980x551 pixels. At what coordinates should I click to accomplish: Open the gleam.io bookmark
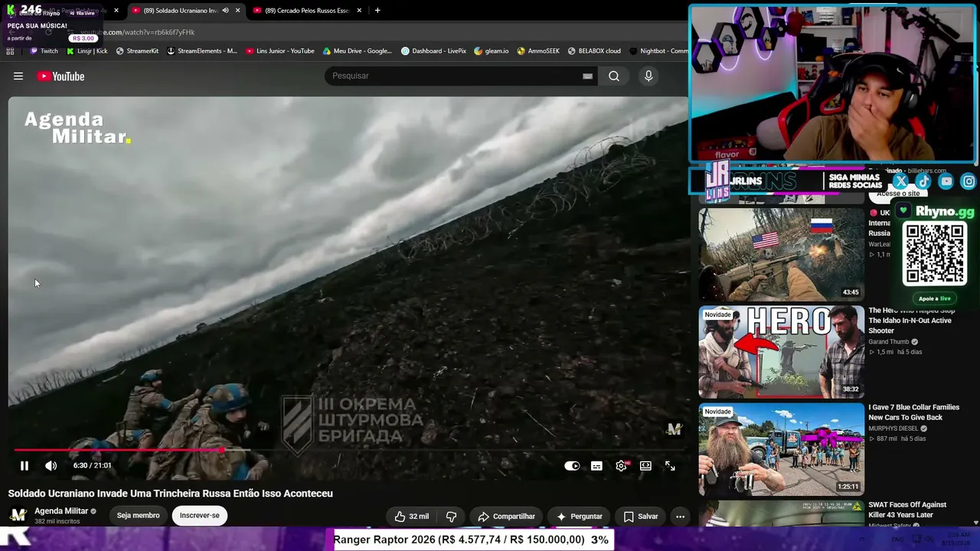492,51
